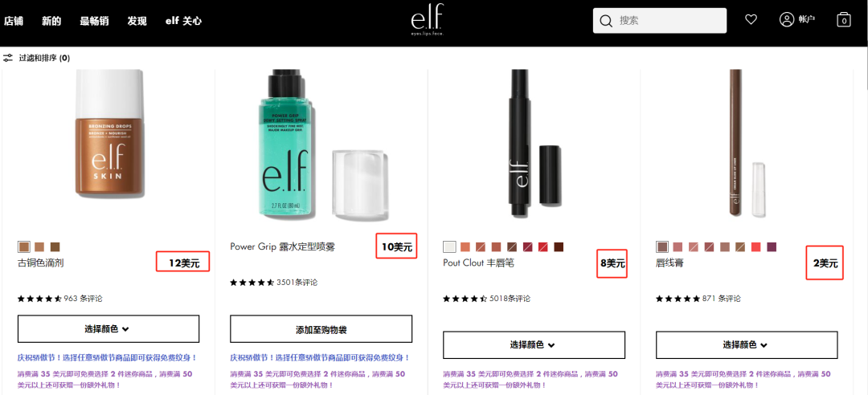Click the search magnifier icon

606,21
